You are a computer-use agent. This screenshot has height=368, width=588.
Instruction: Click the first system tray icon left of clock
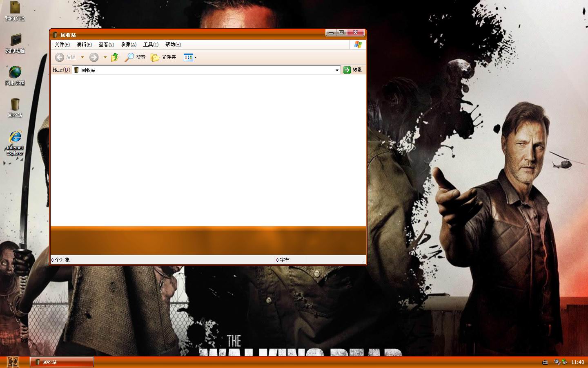pyautogui.click(x=557, y=362)
